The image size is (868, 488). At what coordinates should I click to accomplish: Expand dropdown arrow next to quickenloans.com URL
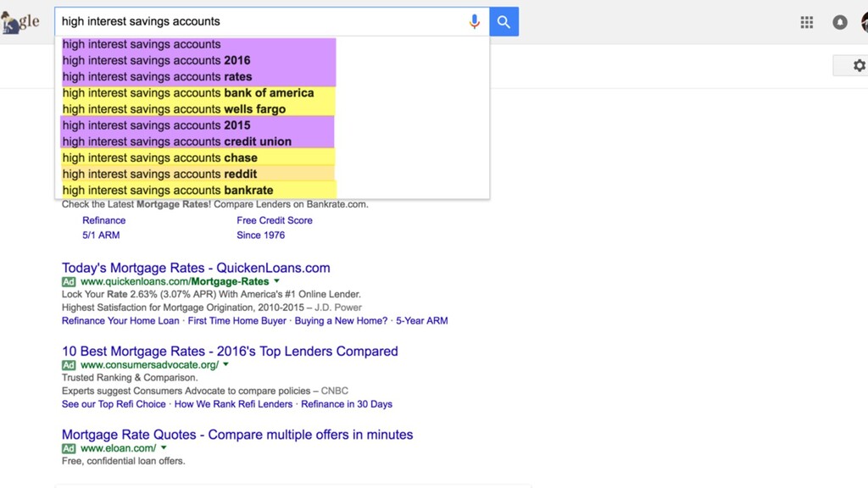coord(277,281)
